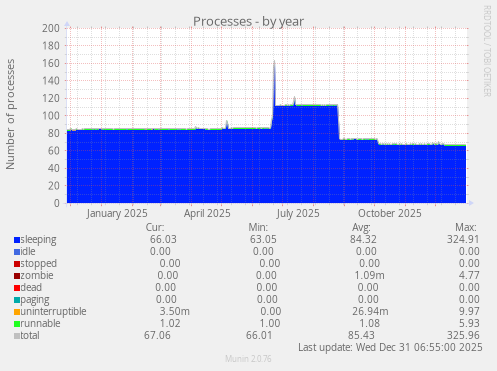Viewport: 497px width, 371px height.
Task: Click sleeping minimum value 63.05
Action: click(263, 239)
